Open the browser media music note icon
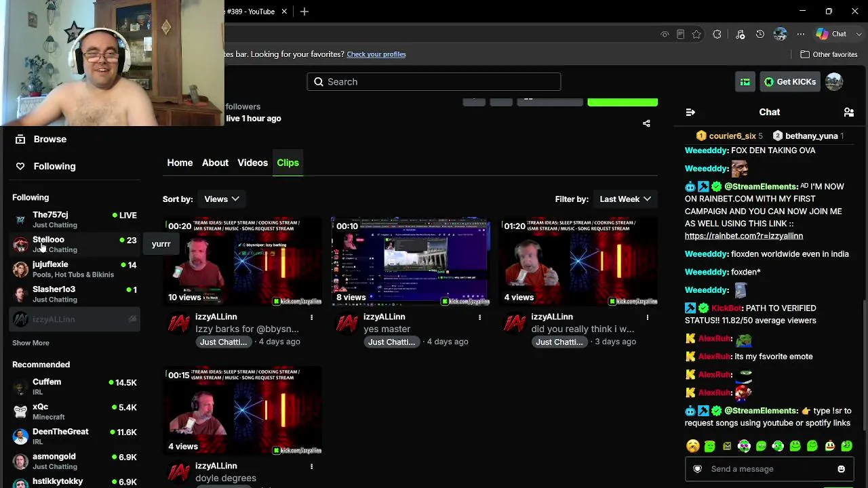 pos(740,35)
